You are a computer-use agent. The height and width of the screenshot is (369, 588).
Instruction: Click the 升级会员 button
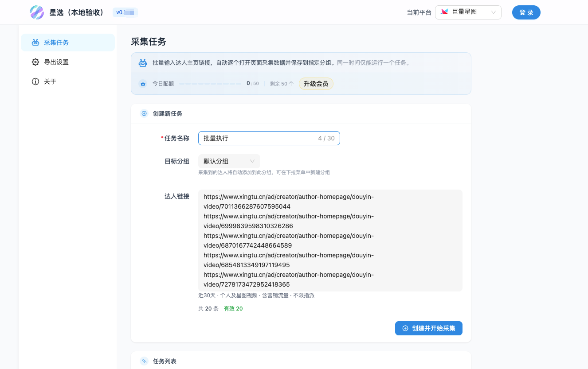pyautogui.click(x=316, y=84)
